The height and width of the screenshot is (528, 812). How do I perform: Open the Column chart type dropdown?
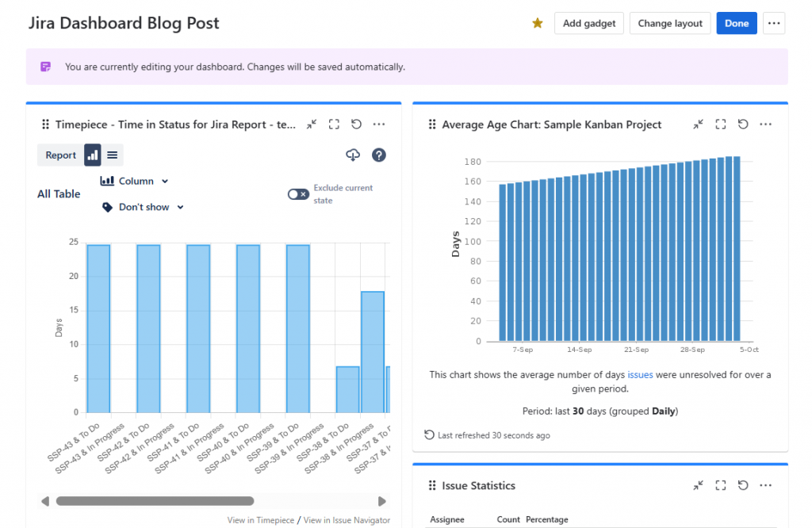point(135,182)
